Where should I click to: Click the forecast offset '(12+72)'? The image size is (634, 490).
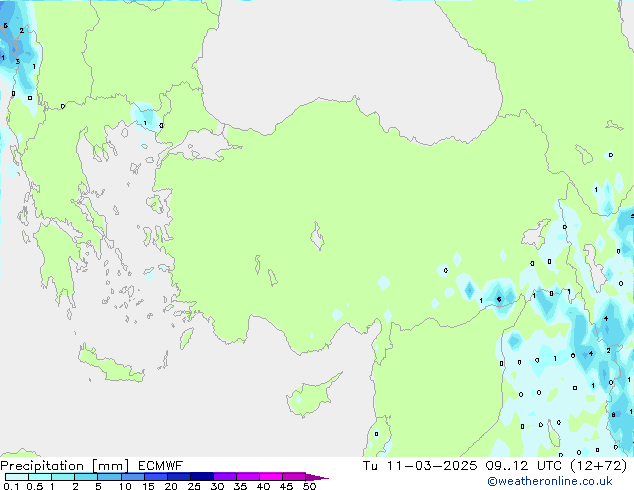click(x=599, y=466)
